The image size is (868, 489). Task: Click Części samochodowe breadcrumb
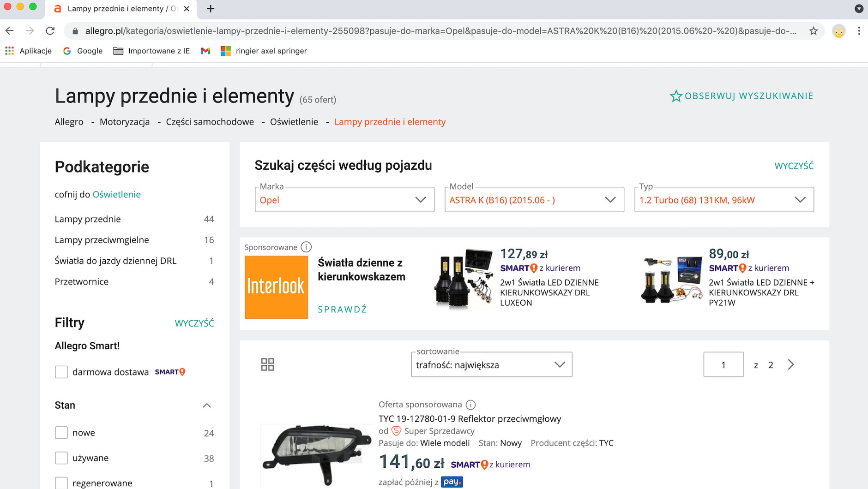210,122
